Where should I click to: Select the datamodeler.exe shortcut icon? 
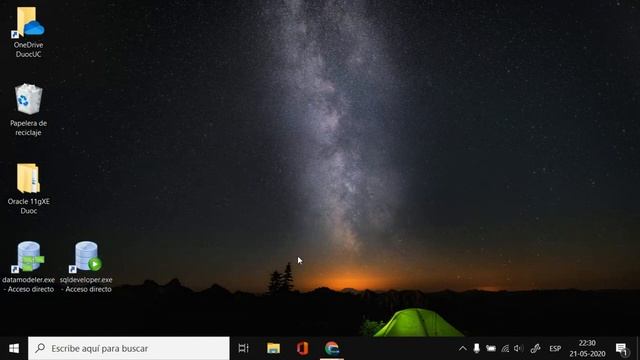[x=29, y=266]
